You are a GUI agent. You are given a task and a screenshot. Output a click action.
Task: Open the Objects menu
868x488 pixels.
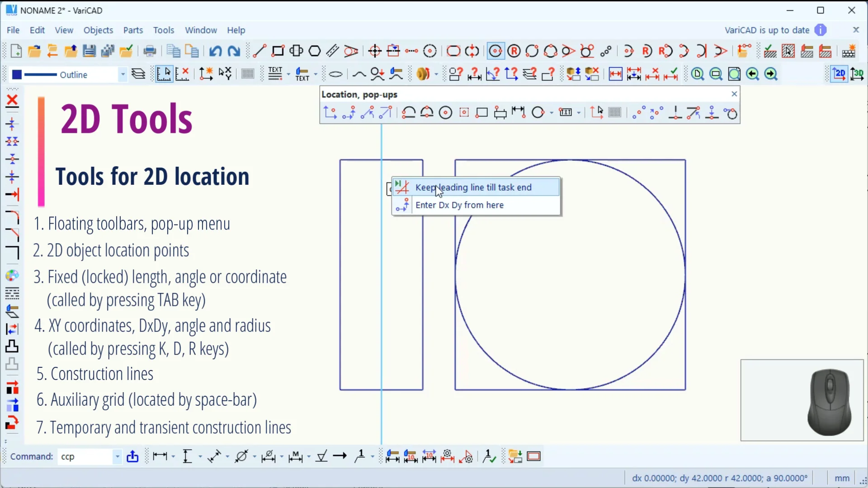(98, 30)
